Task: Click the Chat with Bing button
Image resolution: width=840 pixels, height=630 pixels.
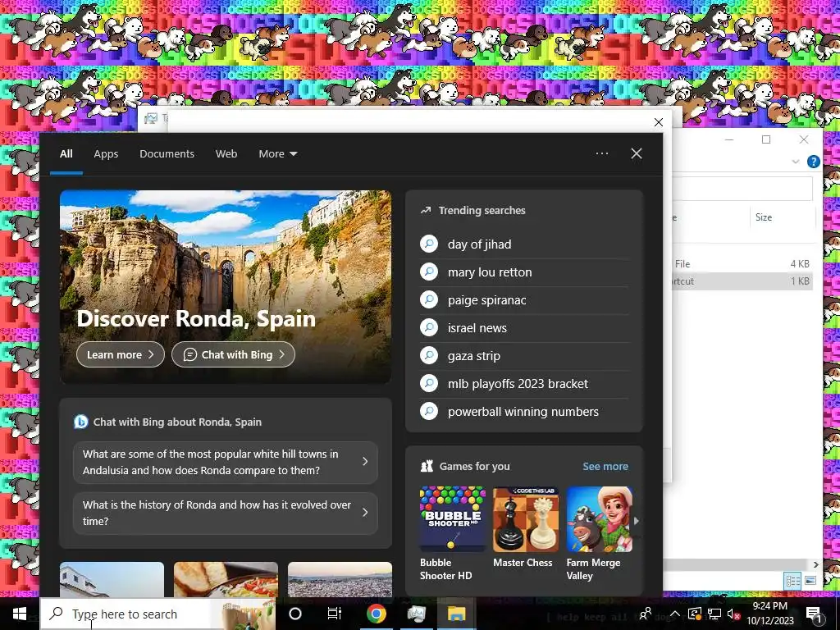Action: tap(233, 354)
